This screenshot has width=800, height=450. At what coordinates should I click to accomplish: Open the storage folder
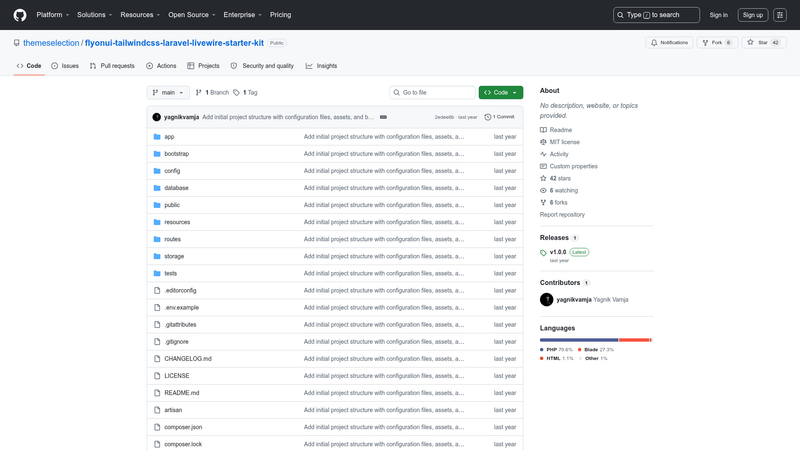coord(174,256)
